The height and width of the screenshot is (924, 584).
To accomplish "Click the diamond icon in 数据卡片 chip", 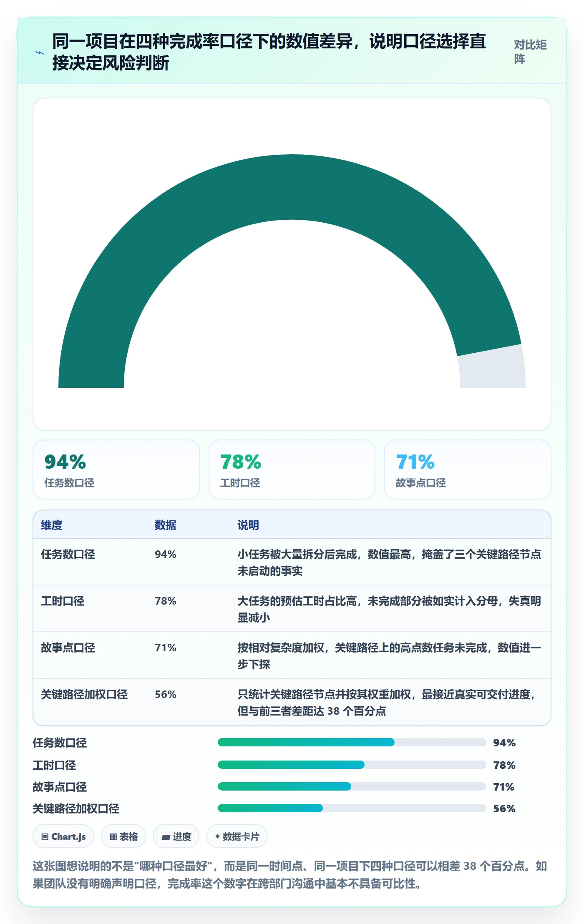I will 217,836.
